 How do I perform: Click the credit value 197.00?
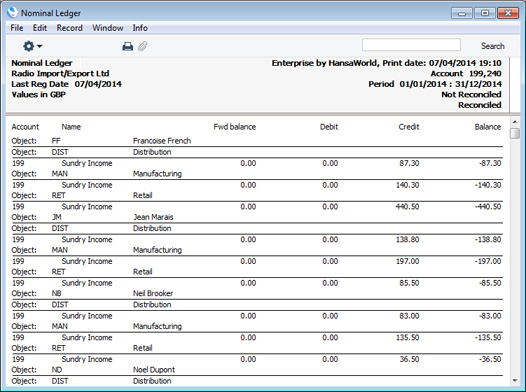point(408,261)
